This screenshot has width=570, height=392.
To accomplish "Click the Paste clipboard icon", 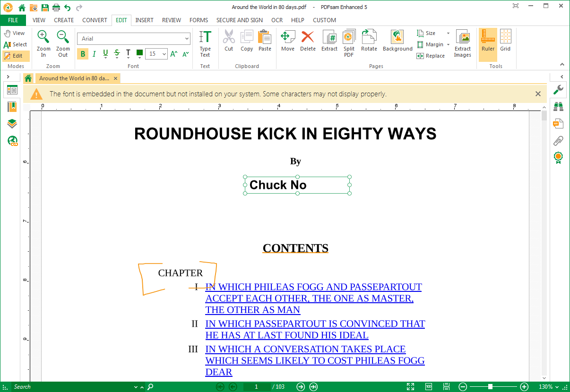I will (265, 41).
